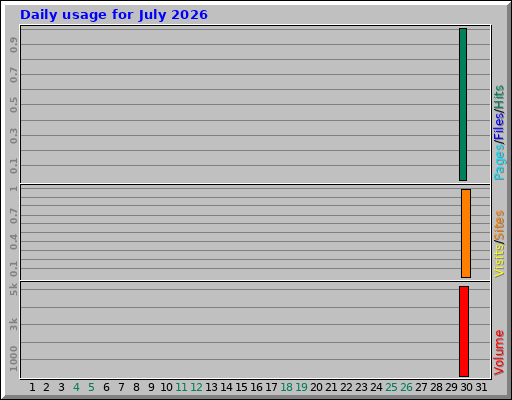The width and height of the screenshot is (512, 400).
Task: Click day label 8 on the x-axis
Action: [136, 387]
